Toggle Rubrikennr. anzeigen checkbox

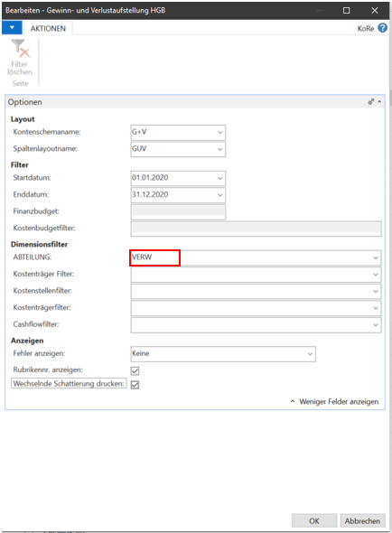135,370
